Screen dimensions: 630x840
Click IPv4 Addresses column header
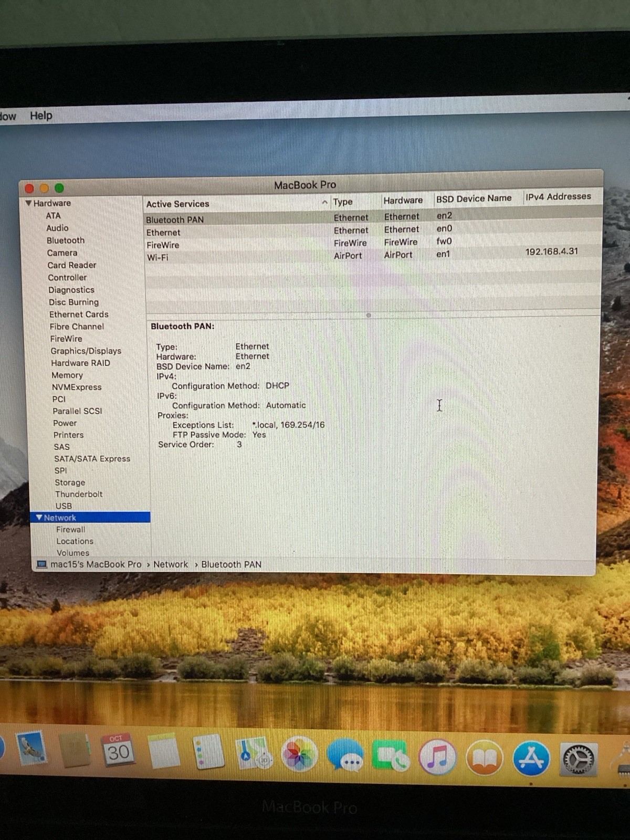point(558,196)
